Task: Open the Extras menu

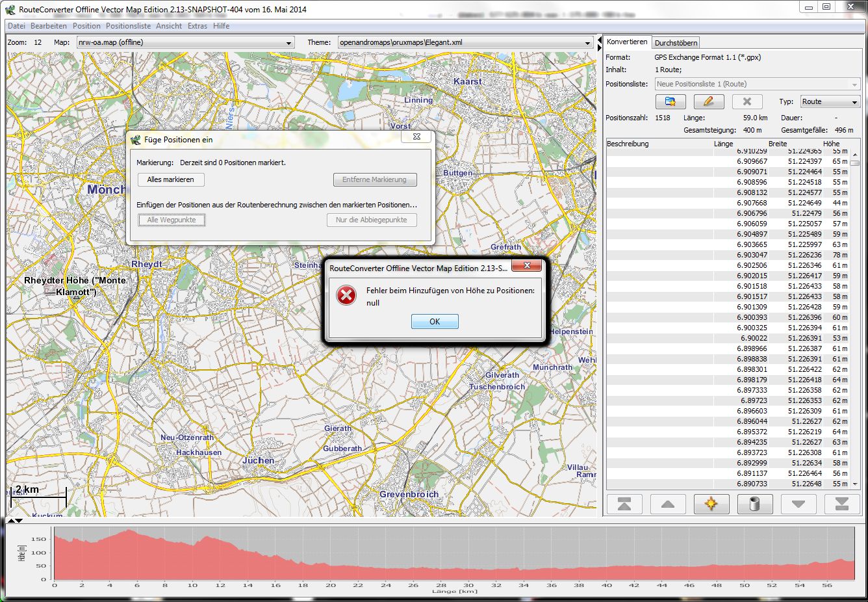Action: (197, 26)
